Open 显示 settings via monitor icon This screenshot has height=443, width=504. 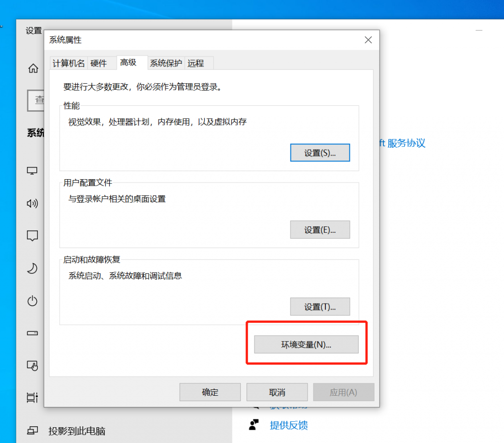tap(32, 170)
